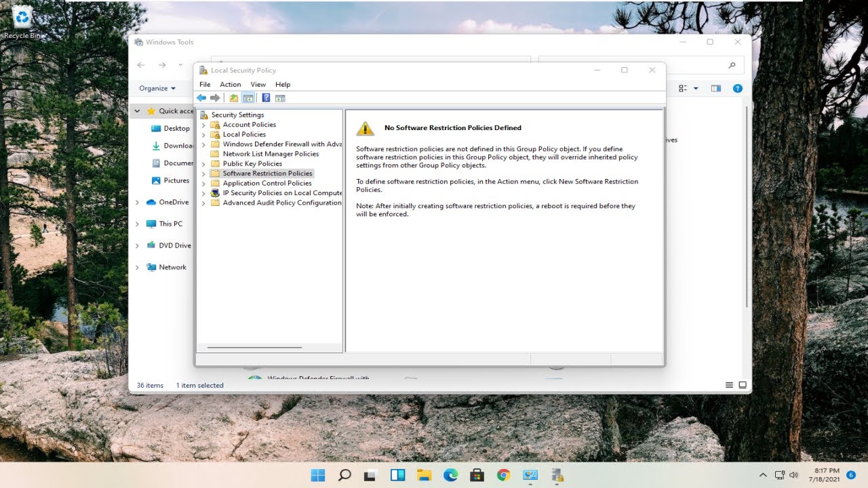Expand the IP Security Policies node
The width and height of the screenshot is (868, 488).
coord(203,193)
